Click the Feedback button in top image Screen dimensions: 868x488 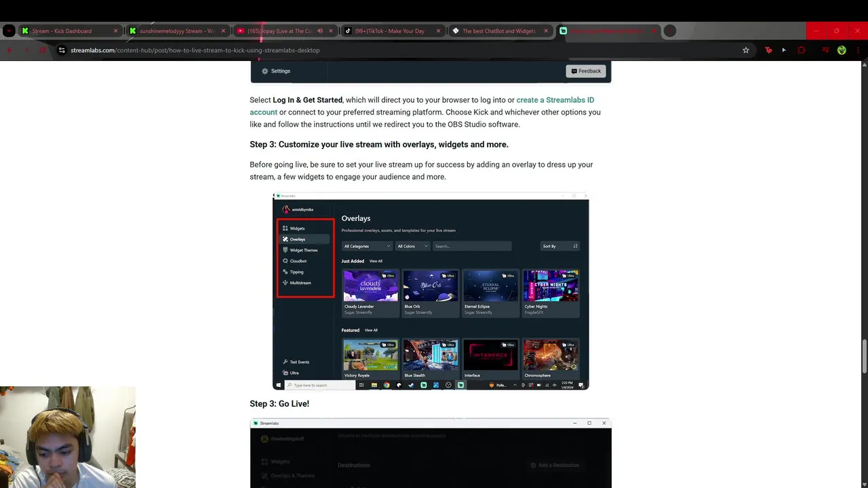click(x=586, y=71)
